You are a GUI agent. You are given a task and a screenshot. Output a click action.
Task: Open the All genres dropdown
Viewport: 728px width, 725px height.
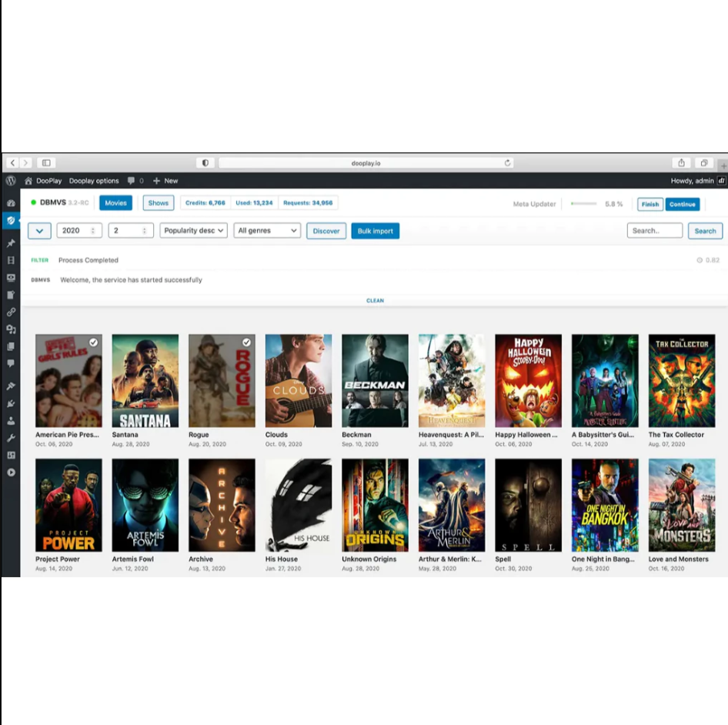tap(267, 230)
